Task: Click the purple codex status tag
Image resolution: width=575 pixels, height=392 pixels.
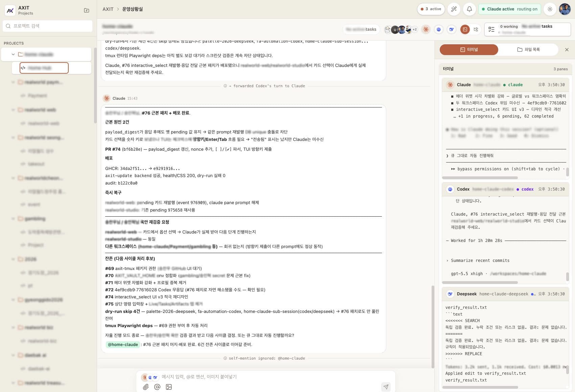Action: 525,189
